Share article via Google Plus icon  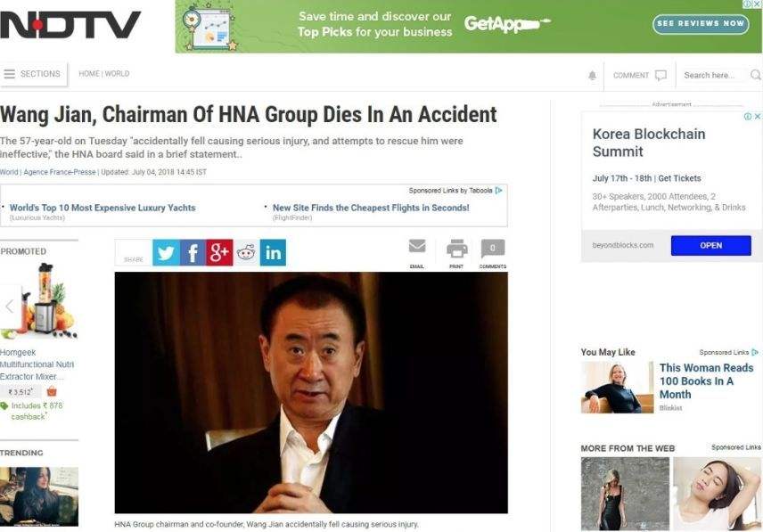pos(219,252)
